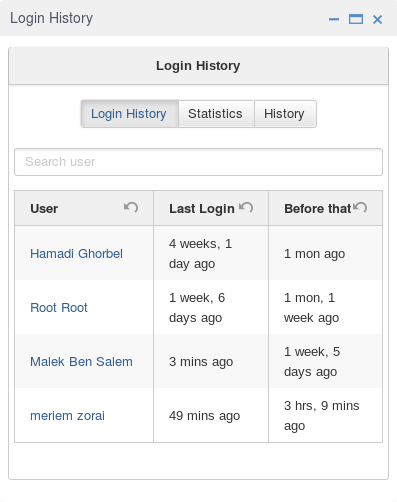The image size is (397, 502).
Task: Select the '4 weeks, 1 day ago' cell
Action: 211,253
